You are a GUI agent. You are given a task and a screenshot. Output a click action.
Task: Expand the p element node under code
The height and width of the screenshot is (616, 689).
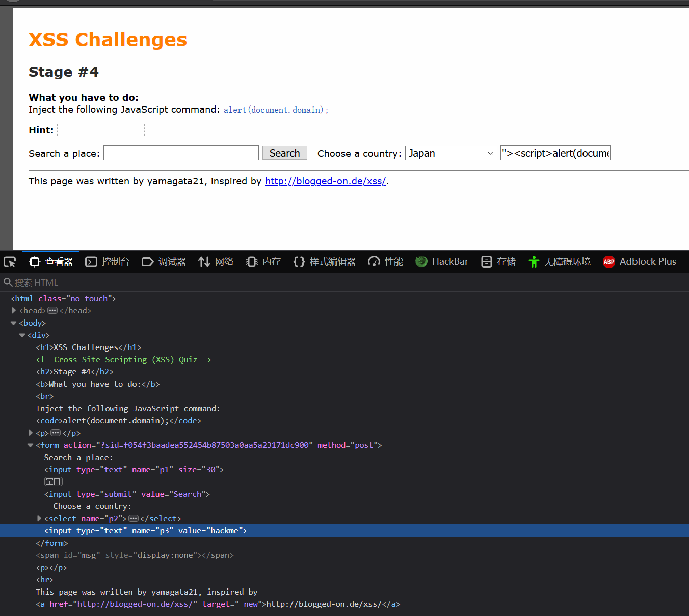click(31, 433)
